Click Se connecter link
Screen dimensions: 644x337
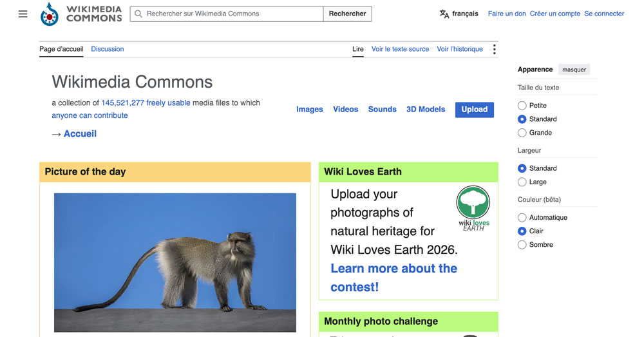pyautogui.click(x=604, y=14)
